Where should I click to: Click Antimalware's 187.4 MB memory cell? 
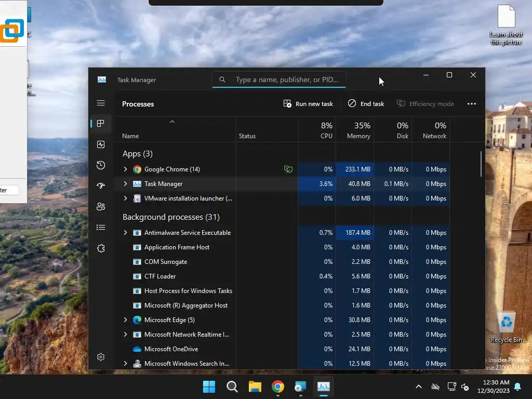tap(355, 233)
